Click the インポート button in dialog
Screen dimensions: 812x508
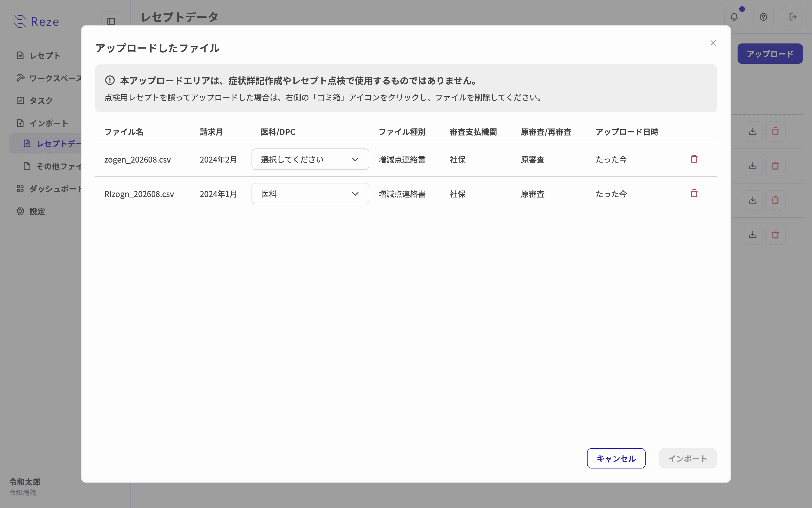click(687, 459)
